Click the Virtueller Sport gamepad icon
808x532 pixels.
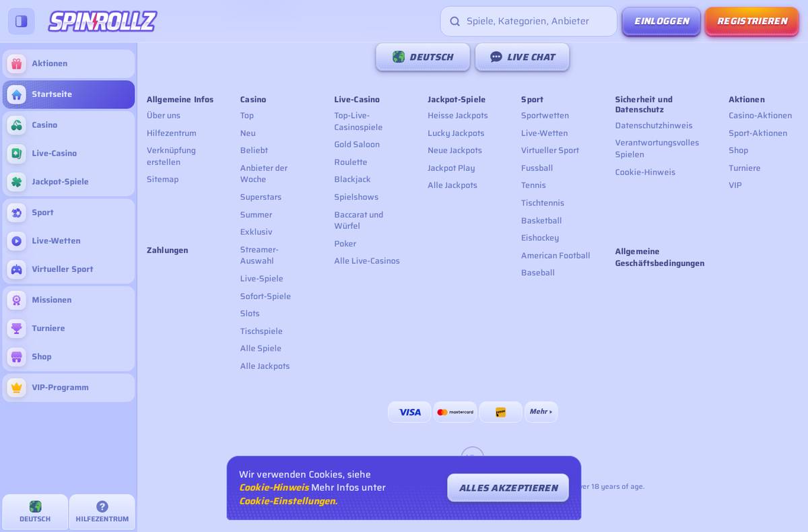point(17,269)
